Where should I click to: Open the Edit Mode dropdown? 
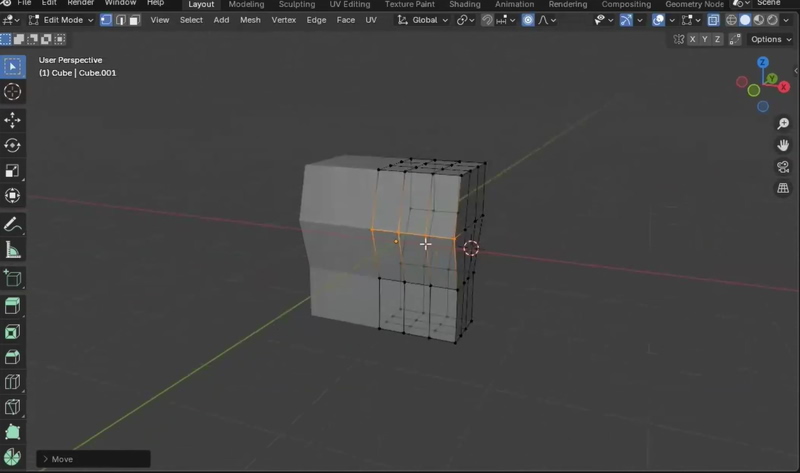pos(61,20)
